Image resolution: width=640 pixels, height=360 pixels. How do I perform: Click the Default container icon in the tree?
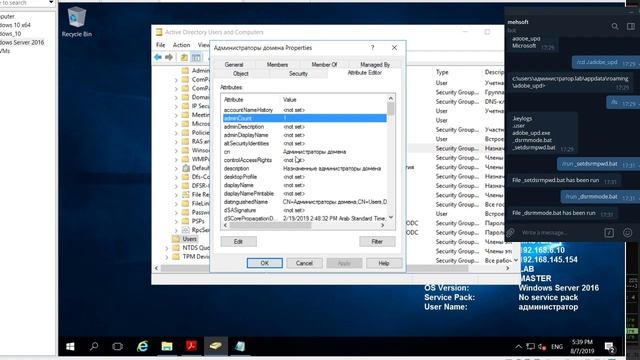[x=186, y=168]
